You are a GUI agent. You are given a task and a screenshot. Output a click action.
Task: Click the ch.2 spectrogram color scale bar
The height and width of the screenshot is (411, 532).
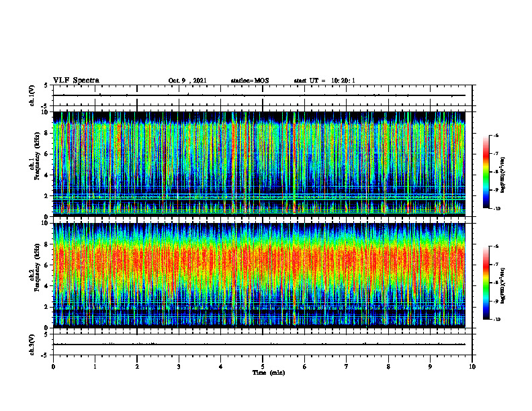(x=486, y=283)
